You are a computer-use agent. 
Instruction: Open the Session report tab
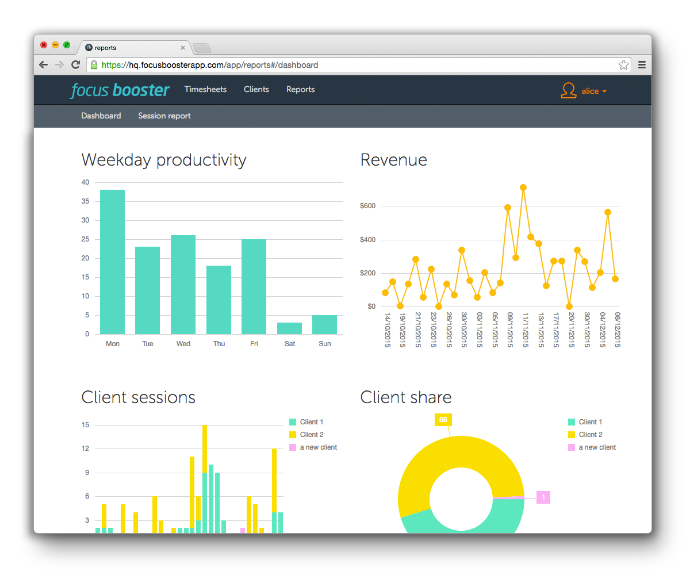pos(164,116)
